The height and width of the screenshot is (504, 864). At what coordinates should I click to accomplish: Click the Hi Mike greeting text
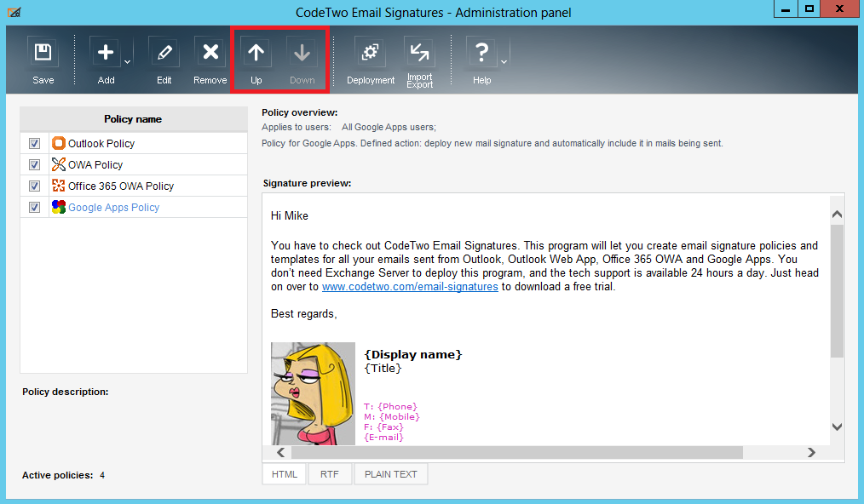(290, 216)
